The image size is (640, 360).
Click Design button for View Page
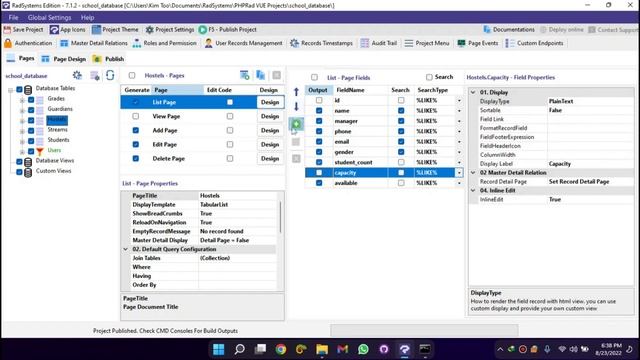[270, 116]
